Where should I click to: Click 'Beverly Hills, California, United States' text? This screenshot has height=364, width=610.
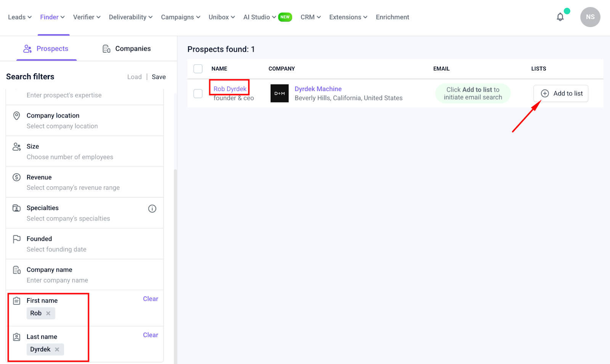click(348, 98)
